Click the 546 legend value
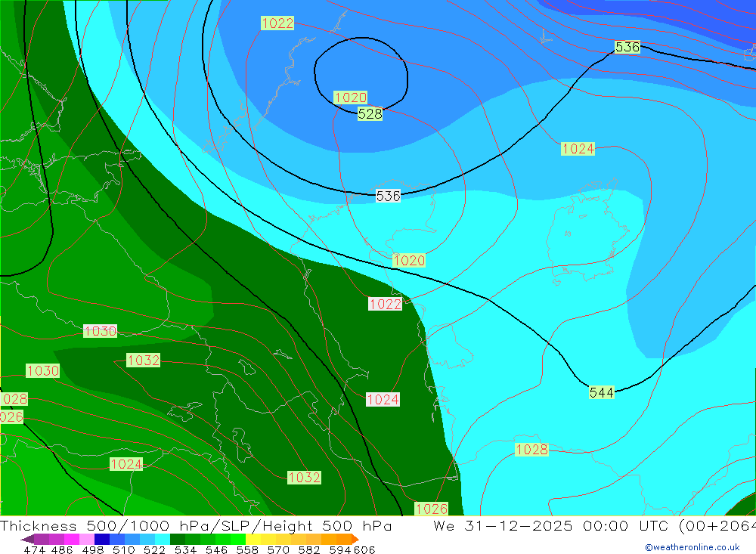Image resolution: width=756 pixels, height=554 pixels. pyautogui.click(x=216, y=550)
